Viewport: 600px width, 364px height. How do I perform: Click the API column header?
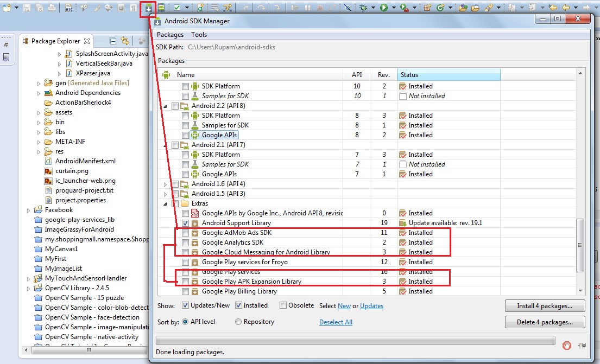[x=357, y=75]
